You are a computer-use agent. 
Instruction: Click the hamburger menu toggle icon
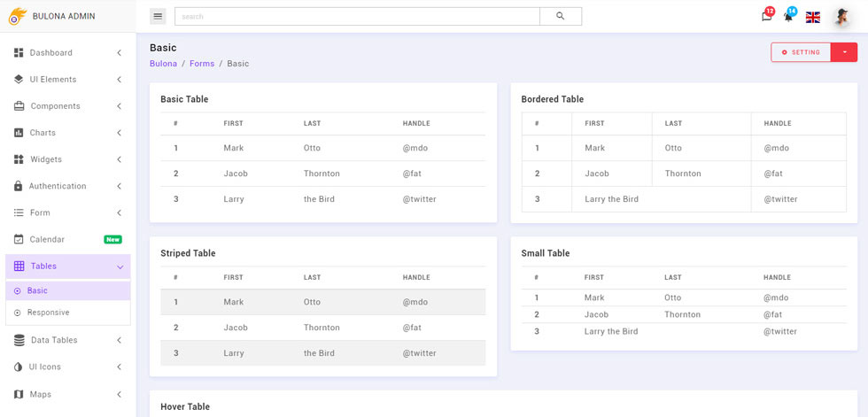[158, 17]
